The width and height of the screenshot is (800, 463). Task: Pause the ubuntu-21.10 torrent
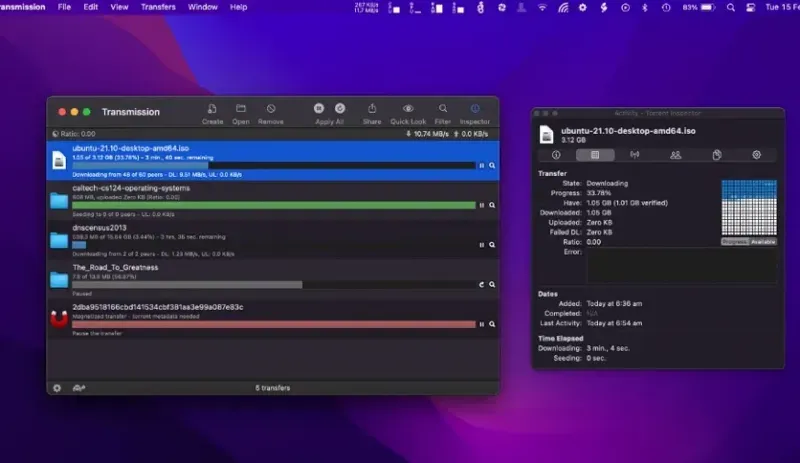click(x=482, y=165)
